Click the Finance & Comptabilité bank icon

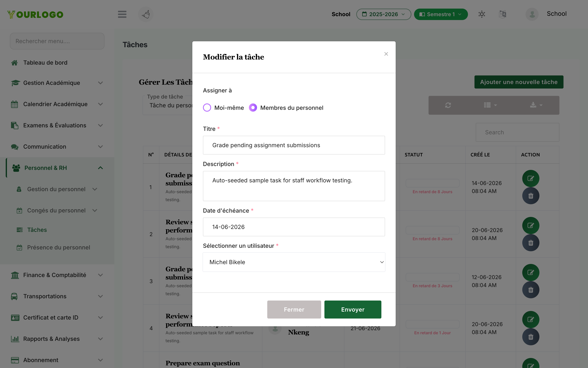pos(15,275)
